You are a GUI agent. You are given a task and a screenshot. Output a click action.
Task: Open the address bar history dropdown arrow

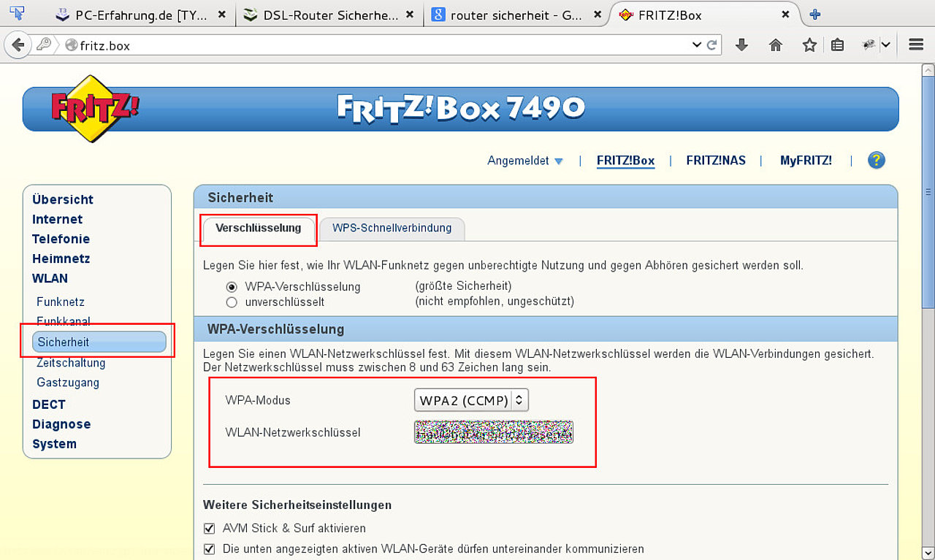[696, 45]
